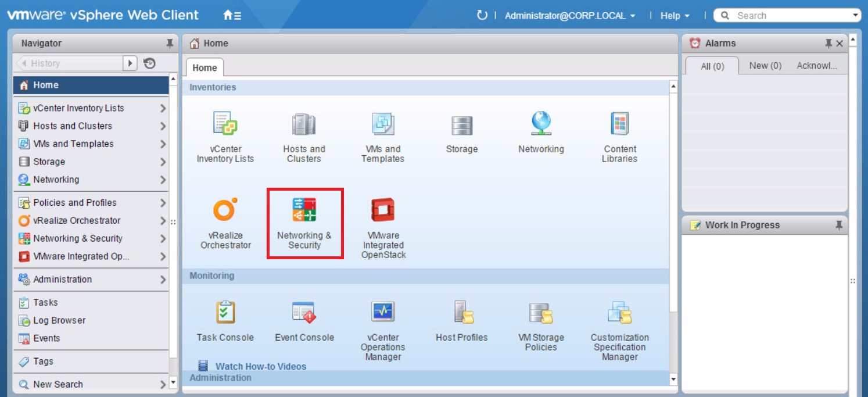
Task: Pin the Work In Progress panel
Action: click(838, 225)
